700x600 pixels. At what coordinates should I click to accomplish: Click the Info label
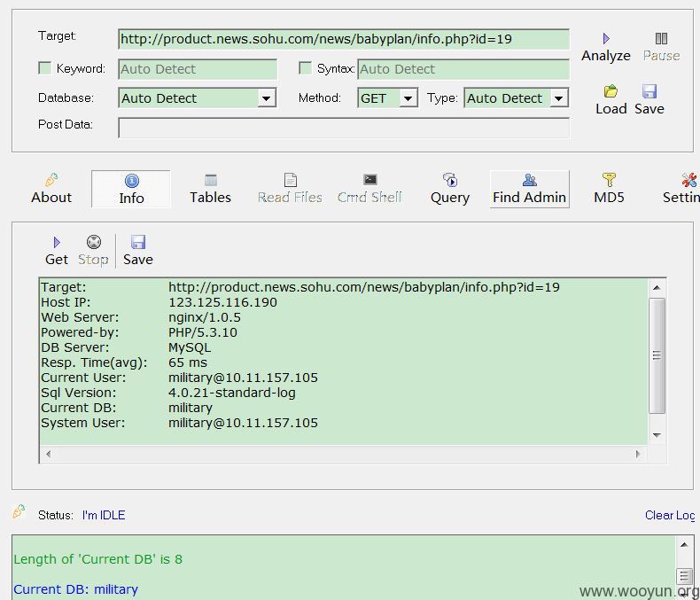[x=132, y=198]
